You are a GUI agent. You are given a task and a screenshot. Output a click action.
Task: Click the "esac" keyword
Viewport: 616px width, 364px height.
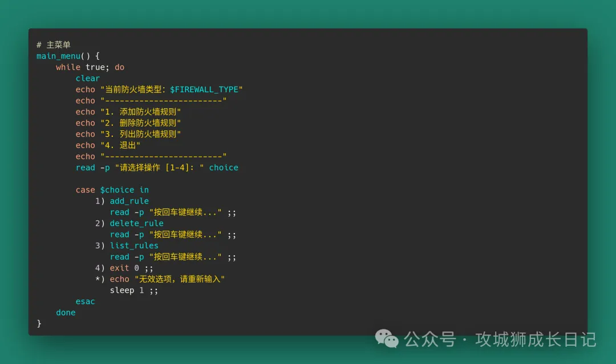click(x=85, y=301)
